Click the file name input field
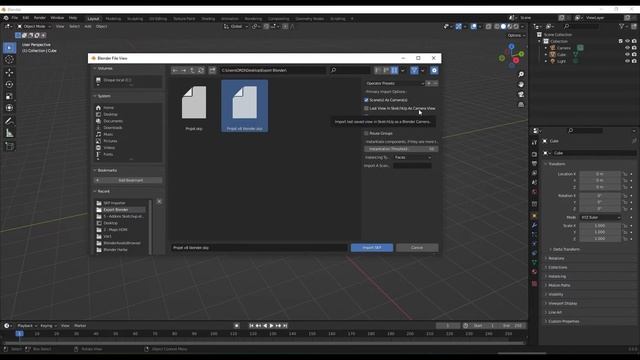This screenshot has width=640, height=360. tap(259, 248)
